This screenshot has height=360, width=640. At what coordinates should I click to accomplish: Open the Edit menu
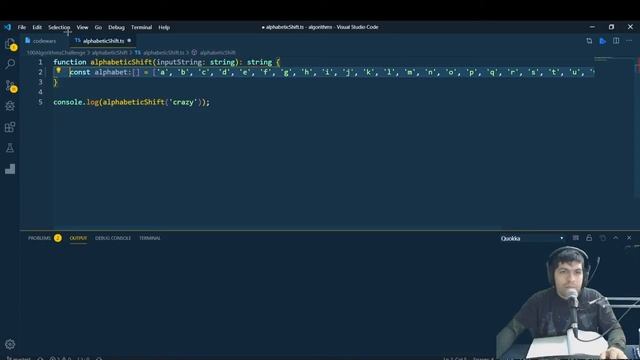[37, 27]
